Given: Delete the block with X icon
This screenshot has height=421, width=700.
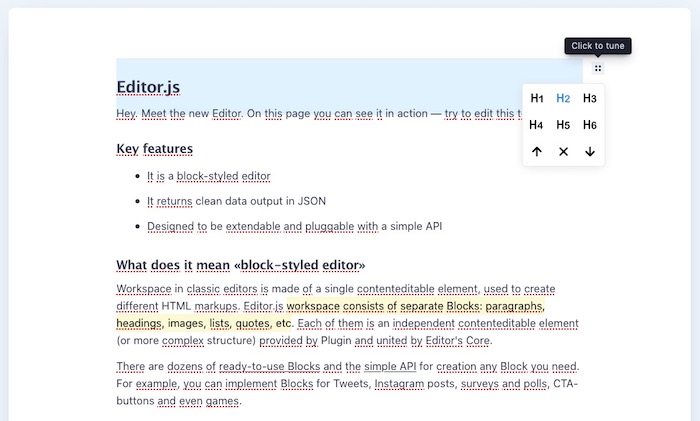Looking at the screenshot, I should (563, 152).
